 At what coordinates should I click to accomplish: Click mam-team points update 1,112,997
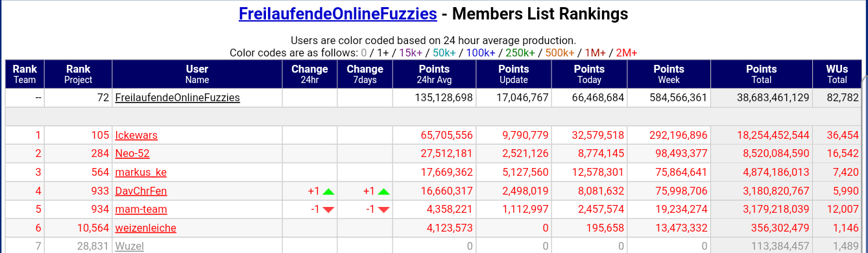click(x=525, y=210)
